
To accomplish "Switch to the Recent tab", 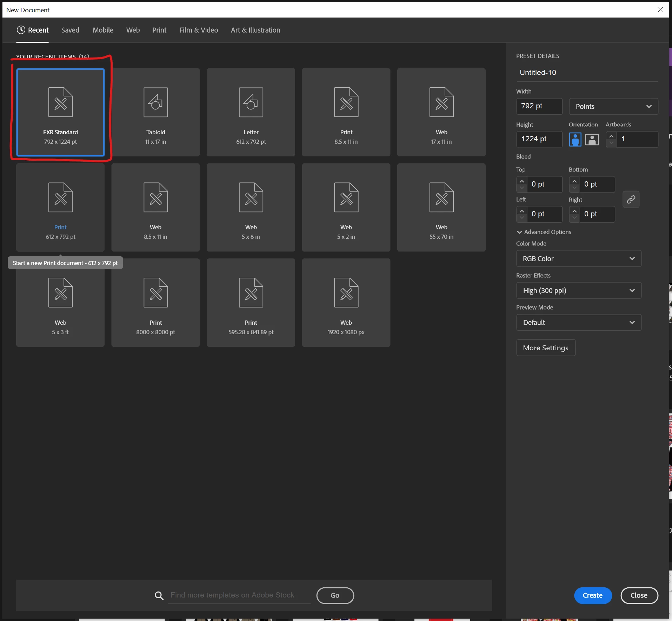I will coord(33,30).
